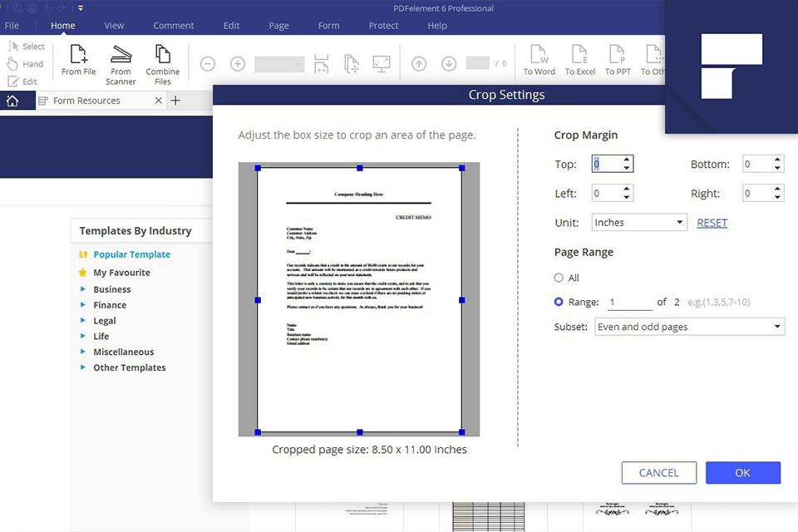Open the Protect menu tab
798x532 pixels.
point(383,26)
